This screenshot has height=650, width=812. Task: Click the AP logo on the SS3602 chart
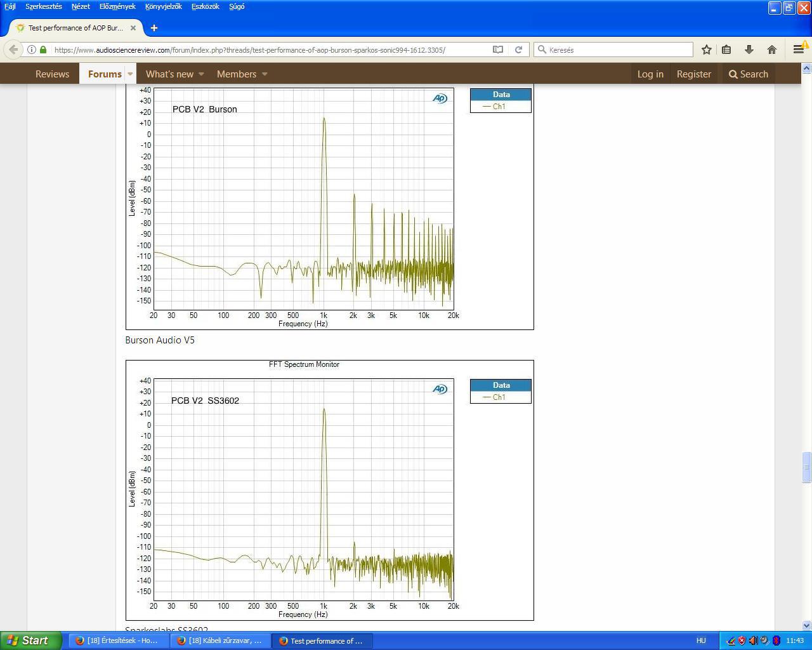[440, 389]
